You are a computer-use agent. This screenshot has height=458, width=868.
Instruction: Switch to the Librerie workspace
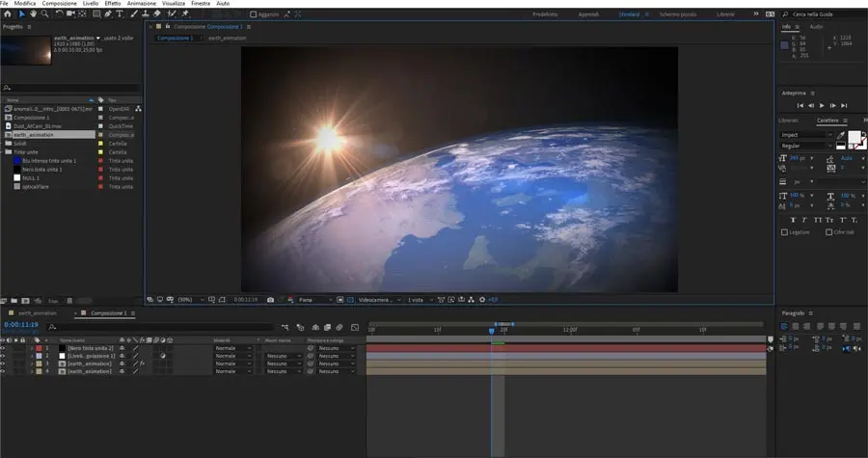[725, 14]
